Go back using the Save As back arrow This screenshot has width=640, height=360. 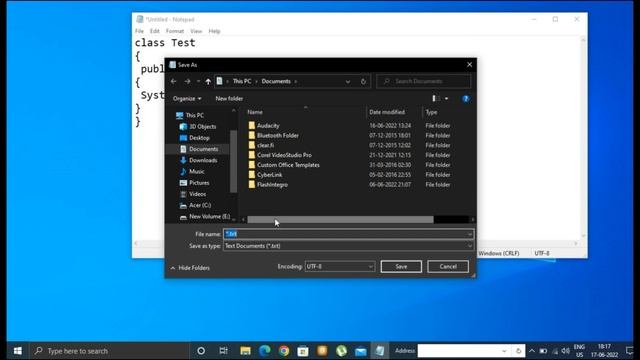pyautogui.click(x=173, y=81)
